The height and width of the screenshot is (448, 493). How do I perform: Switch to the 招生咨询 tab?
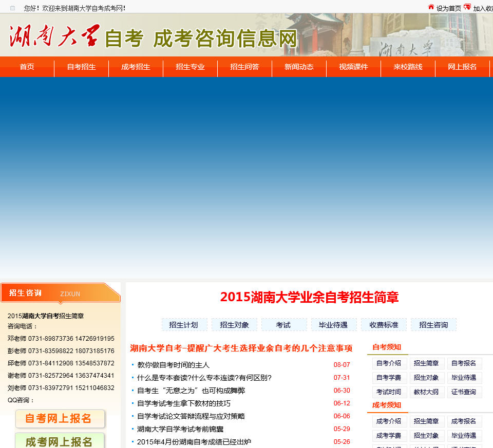click(x=433, y=324)
